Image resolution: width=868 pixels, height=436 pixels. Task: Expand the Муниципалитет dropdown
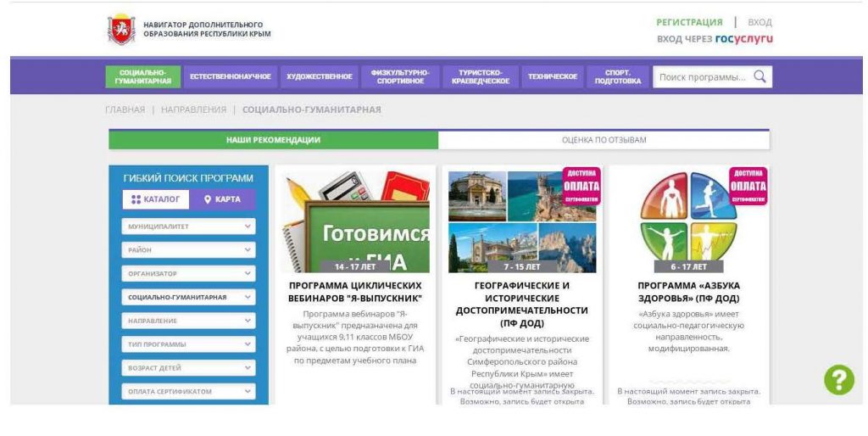pos(189,226)
